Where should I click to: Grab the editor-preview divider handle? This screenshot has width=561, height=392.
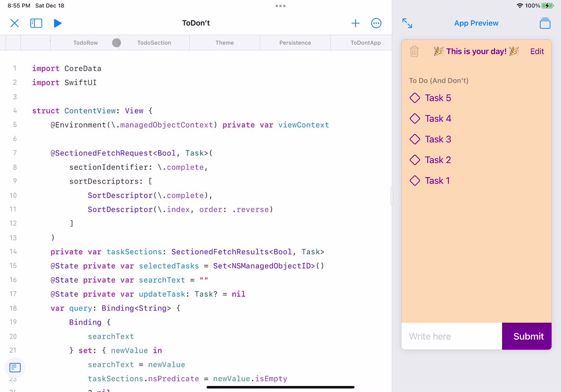tap(392, 196)
